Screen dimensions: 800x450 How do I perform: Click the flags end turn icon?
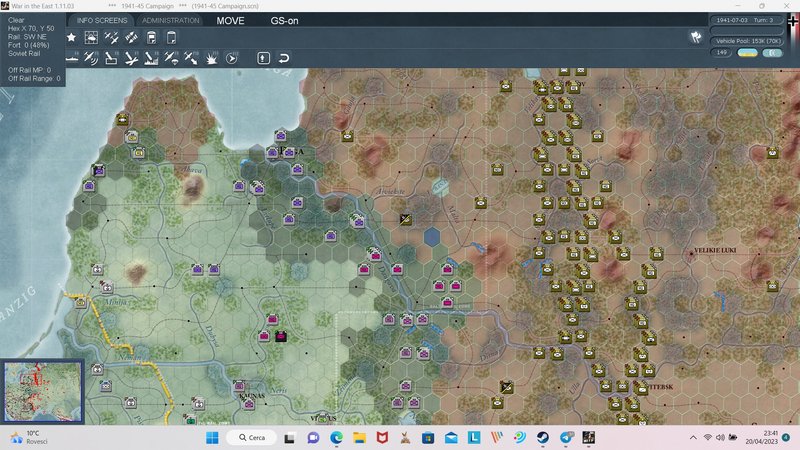[696, 37]
